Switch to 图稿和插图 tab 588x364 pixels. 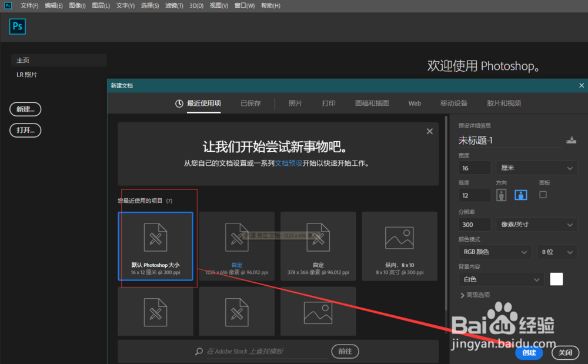pos(372,103)
